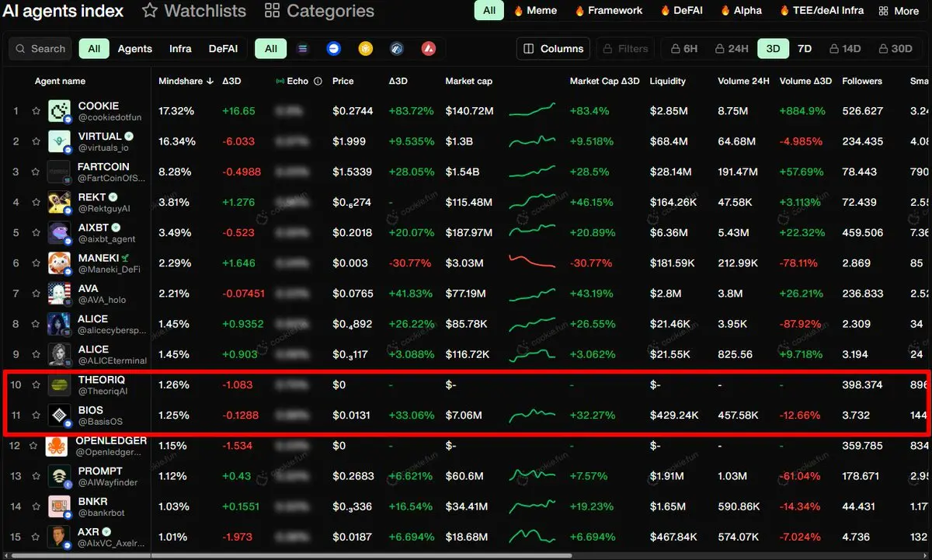Viewport: 932px width, 560px height.
Task: Click in the Search input field
Action: [40, 49]
